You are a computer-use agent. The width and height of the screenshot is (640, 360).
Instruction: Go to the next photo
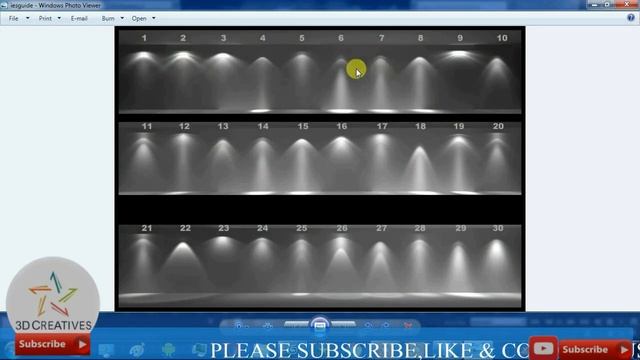343,324
